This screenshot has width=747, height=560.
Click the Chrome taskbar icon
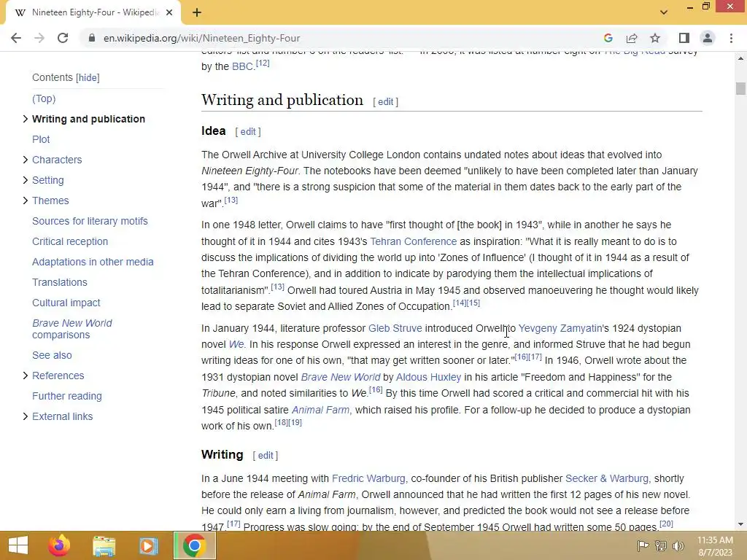pos(194,545)
